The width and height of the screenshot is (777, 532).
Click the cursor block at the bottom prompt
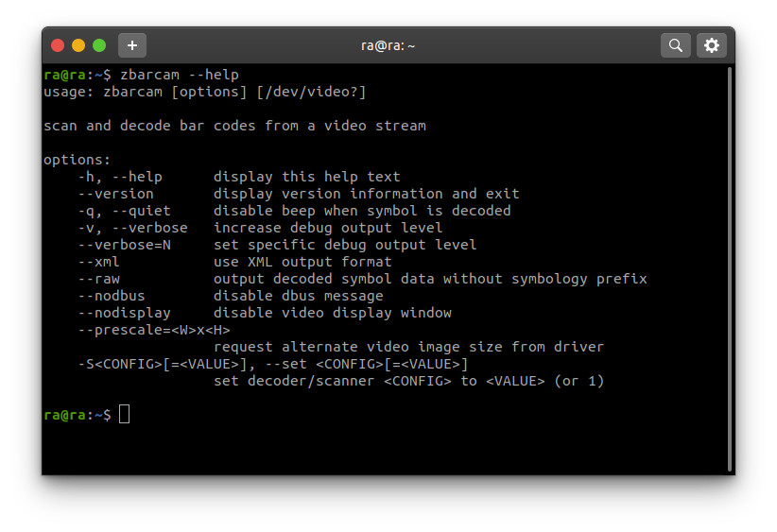click(125, 415)
